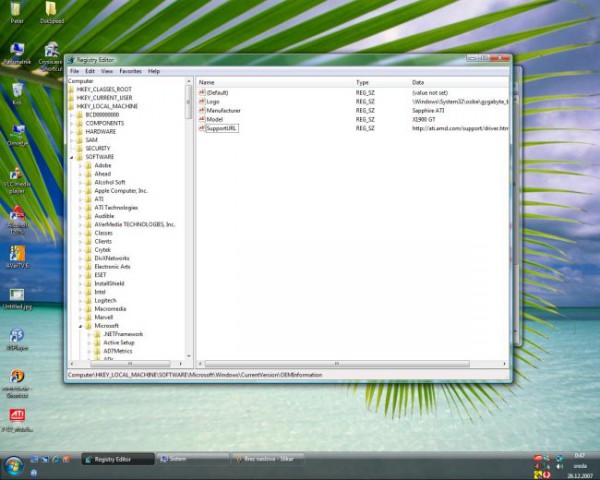Select the HKEY_CURRENT_USER key
This screenshot has height=480, width=600.
104,98
